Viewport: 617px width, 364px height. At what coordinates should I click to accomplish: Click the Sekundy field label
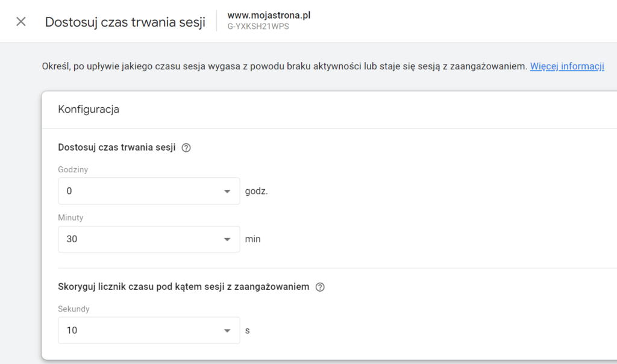tap(74, 309)
